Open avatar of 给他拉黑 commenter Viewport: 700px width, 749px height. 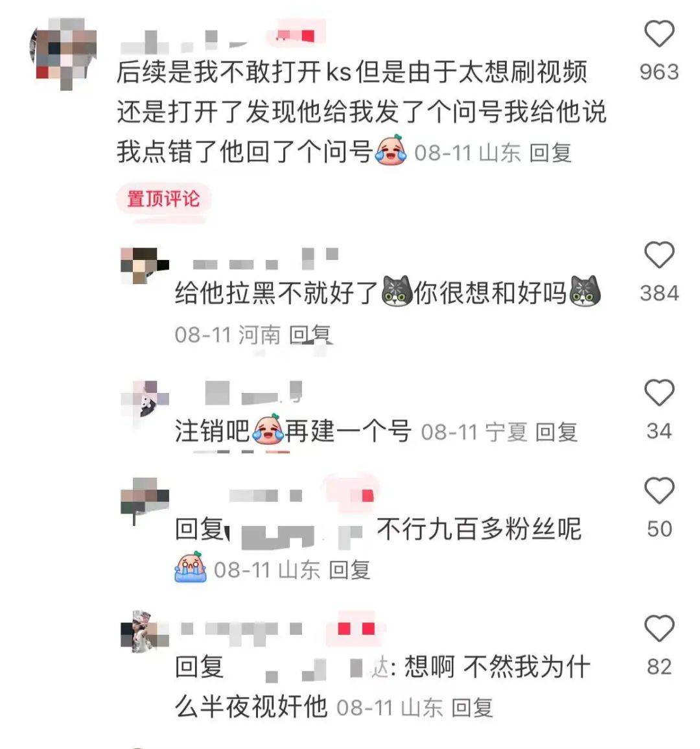[x=145, y=266]
